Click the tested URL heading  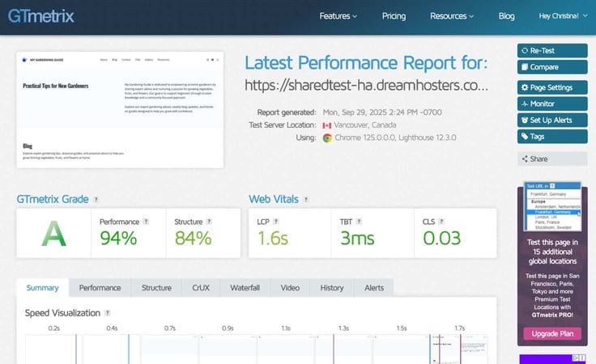point(366,85)
